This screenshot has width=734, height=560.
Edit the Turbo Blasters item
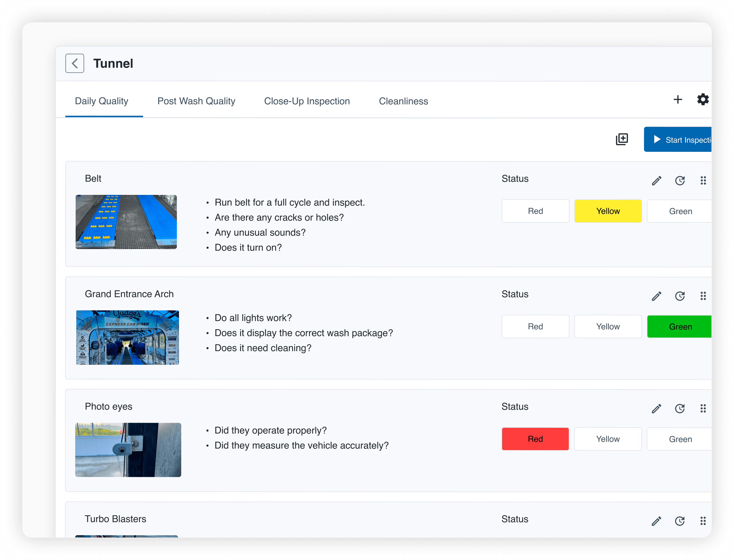pyautogui.click(x=656, y=521)
